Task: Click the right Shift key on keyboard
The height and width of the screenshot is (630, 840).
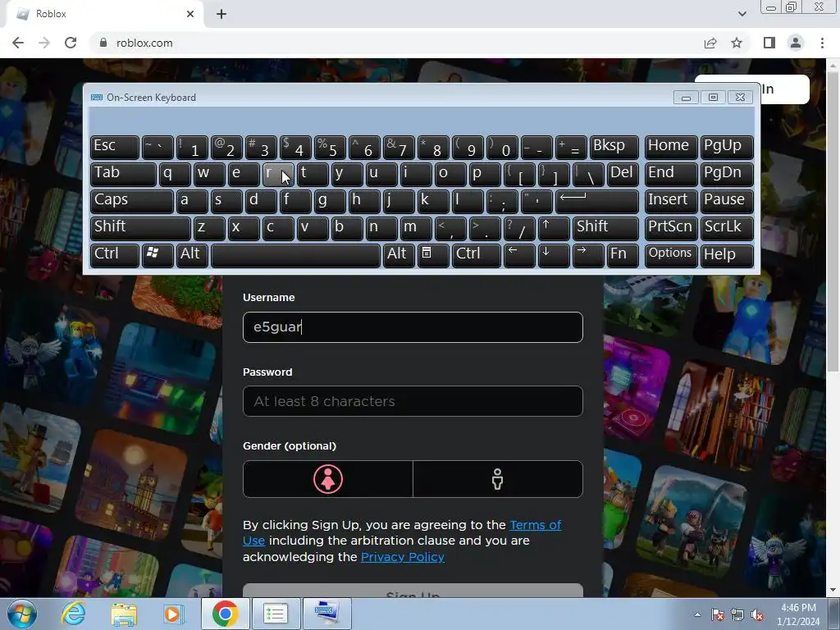Action: point(605,228)
